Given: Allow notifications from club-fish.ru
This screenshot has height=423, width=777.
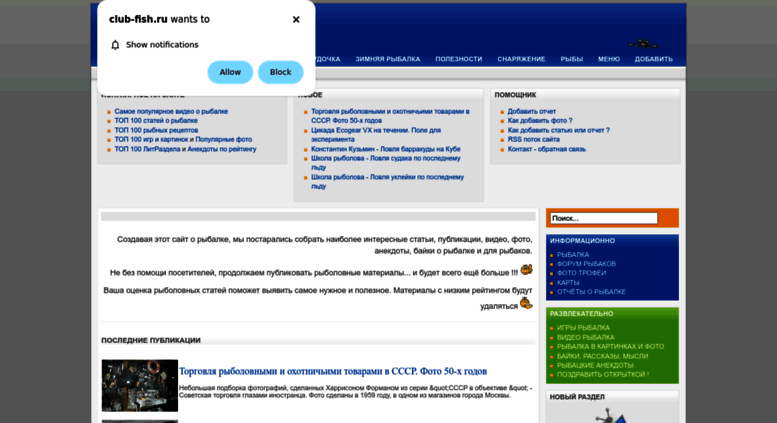Looking at the screenshot, I should [x=230, y=72].
